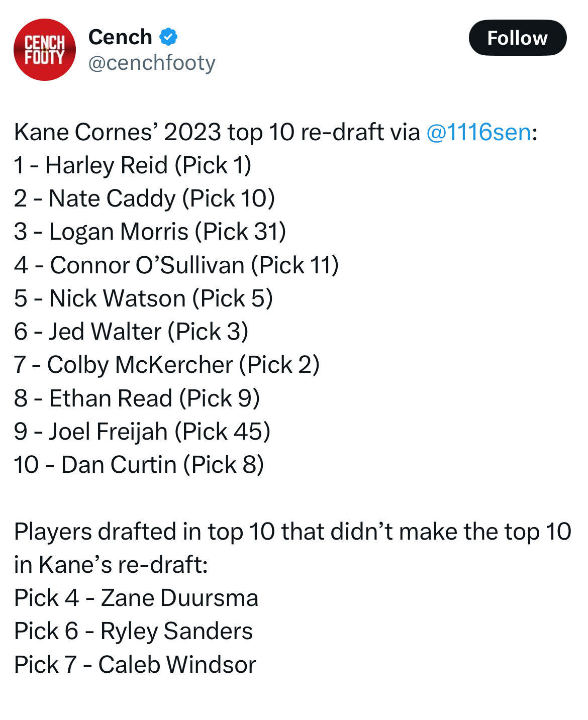Follow the Cench account

pyautogui.click(x=518, y=38)
